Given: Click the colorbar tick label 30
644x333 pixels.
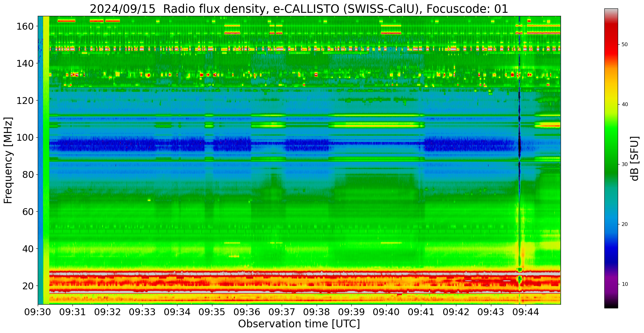Looking at the screenshot, I should tap(625, 164).
